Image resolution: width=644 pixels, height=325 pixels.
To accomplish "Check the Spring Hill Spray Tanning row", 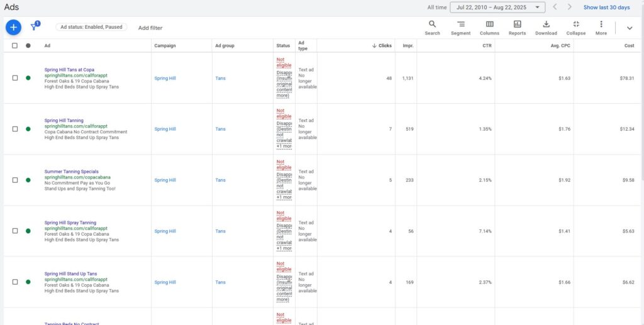I will [15, 231].
